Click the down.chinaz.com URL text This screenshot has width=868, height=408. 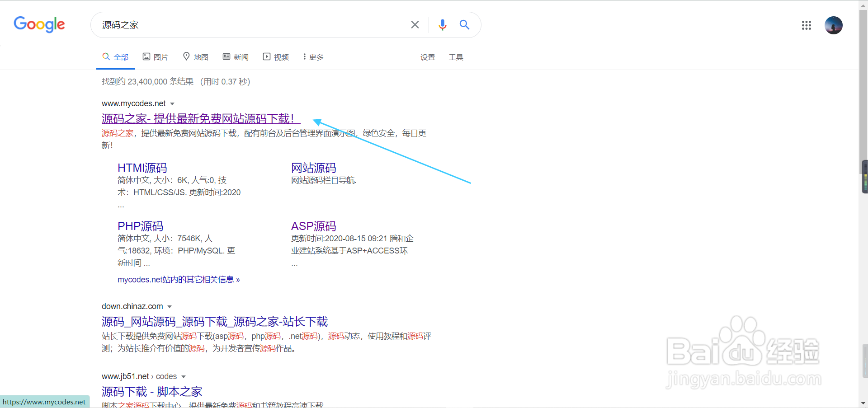[132, 306]
